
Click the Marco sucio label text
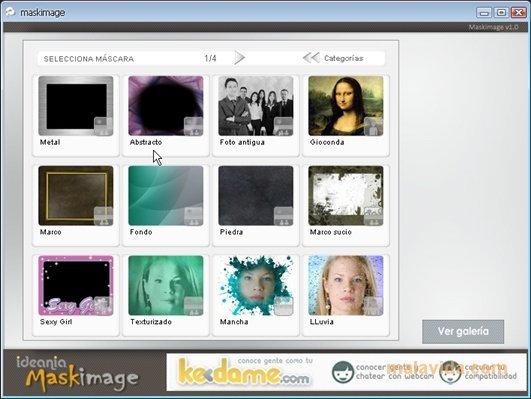[x=331, y=232]
